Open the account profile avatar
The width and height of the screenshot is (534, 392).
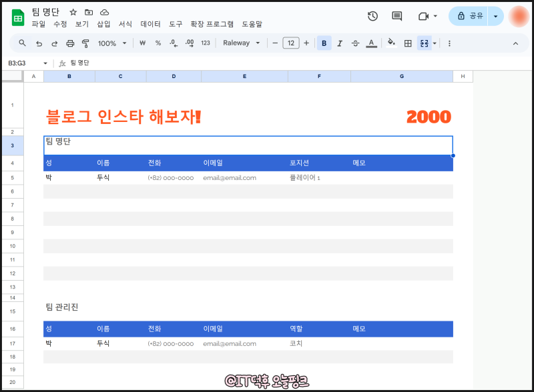click(519, 16)
